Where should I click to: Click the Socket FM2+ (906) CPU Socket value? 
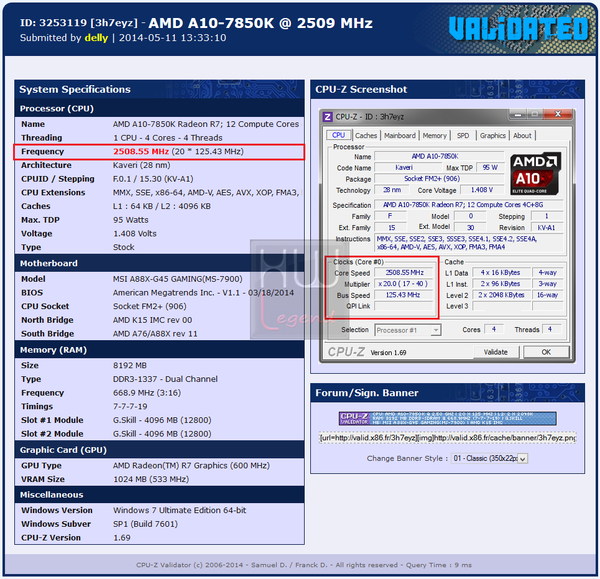(x=150, y=306)
